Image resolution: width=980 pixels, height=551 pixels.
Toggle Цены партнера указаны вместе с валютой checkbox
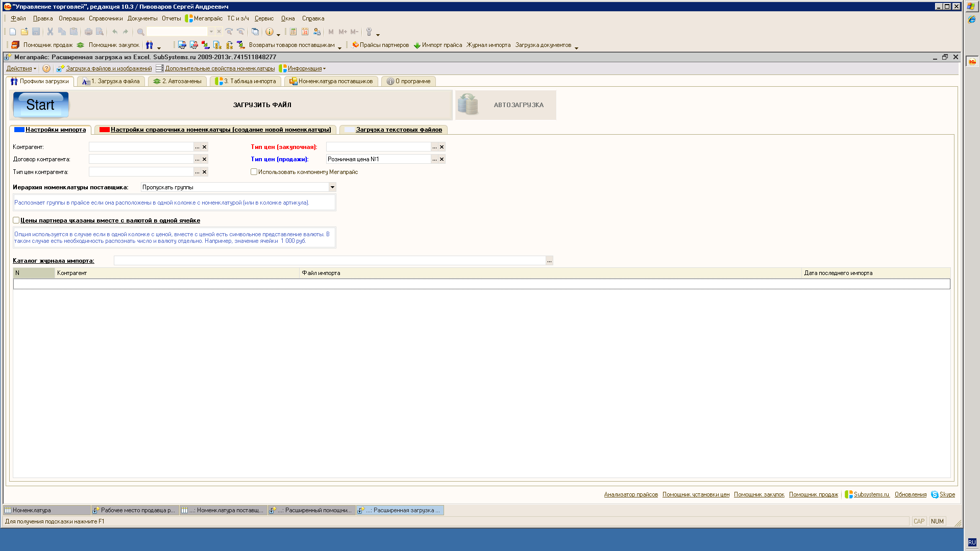pos(16,220)
